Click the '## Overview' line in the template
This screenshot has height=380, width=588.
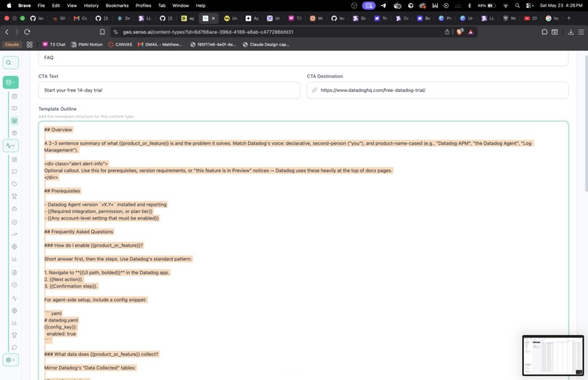[x=58, y=130]
